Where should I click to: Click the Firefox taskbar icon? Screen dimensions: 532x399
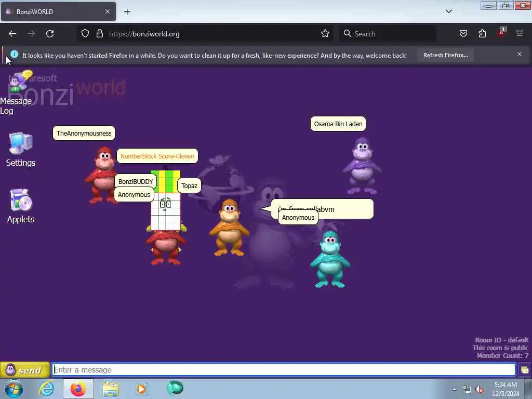pos(78,389)
